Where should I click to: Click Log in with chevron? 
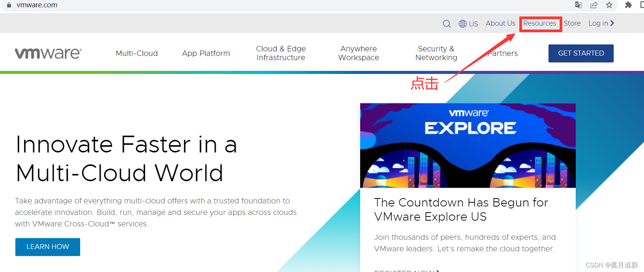601,23
